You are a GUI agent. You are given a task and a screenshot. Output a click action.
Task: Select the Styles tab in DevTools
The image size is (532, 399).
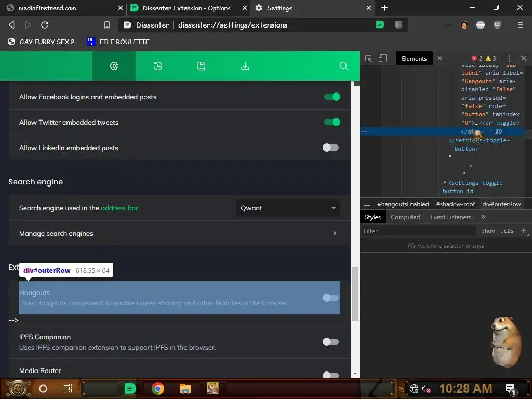click(x=373, y=217)
